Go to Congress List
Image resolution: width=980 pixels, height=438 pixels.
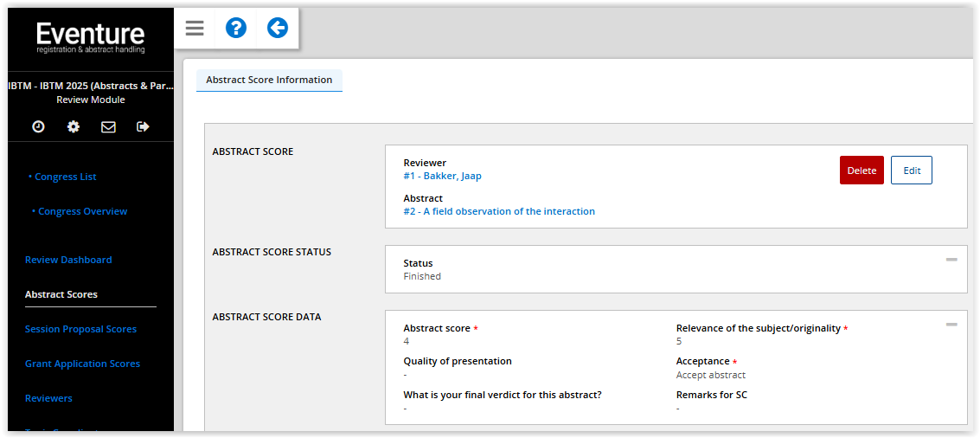click(66, 177)
